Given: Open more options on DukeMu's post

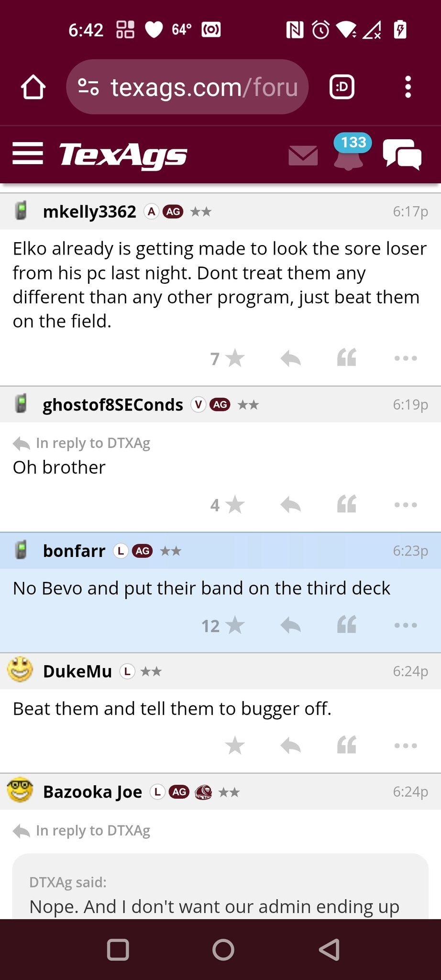Looking at the screenshot, I should 406,746.
